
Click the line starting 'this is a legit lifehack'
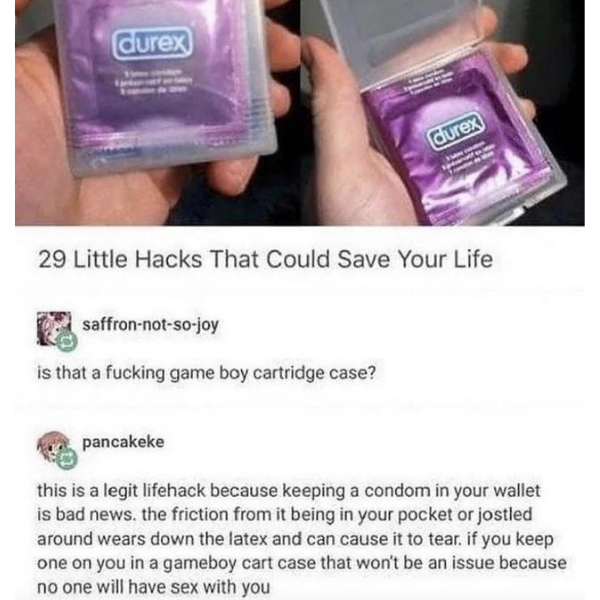point(289,491)
